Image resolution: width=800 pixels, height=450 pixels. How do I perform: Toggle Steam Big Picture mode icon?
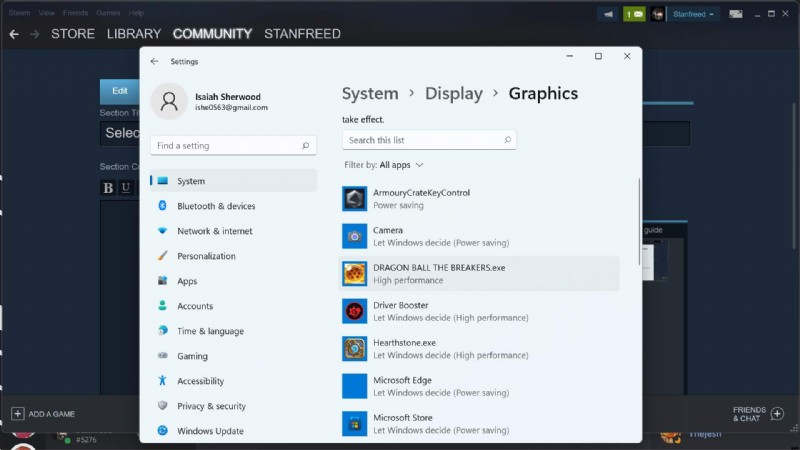point(736,14)
